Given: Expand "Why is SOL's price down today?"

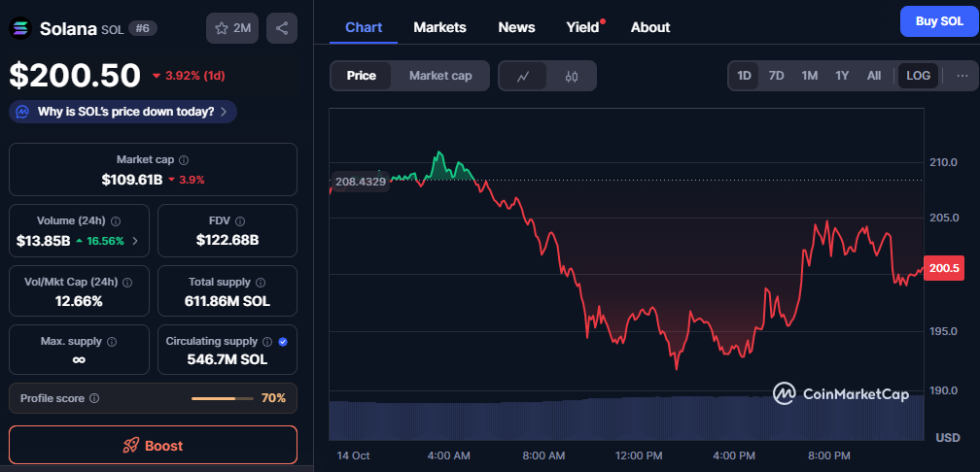Looking at the screenshot, I should tap(123, 112).
